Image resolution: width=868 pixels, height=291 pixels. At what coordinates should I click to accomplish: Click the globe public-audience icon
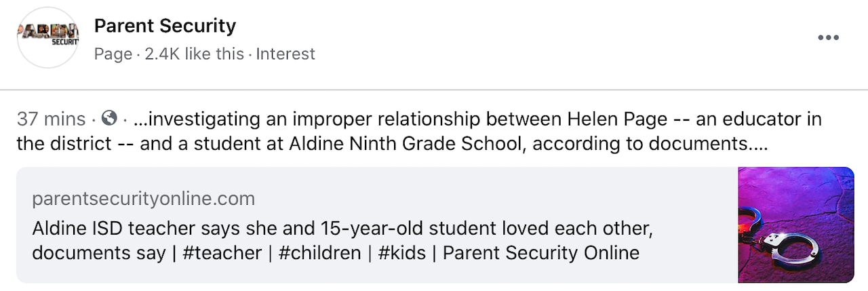pyautogui.click(x=109, y=119)
